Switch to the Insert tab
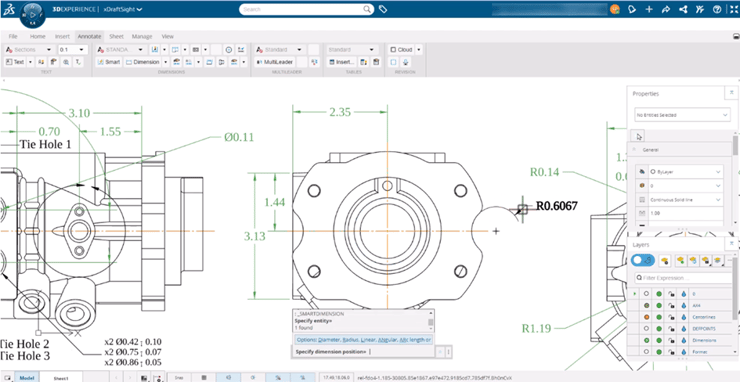Viewport: 740px width, 382px height. 62,36
